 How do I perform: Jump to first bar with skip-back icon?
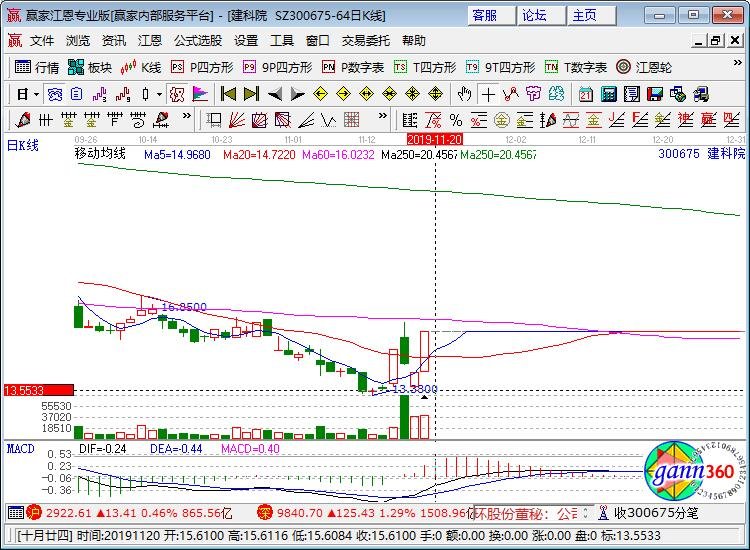(228, 94)
